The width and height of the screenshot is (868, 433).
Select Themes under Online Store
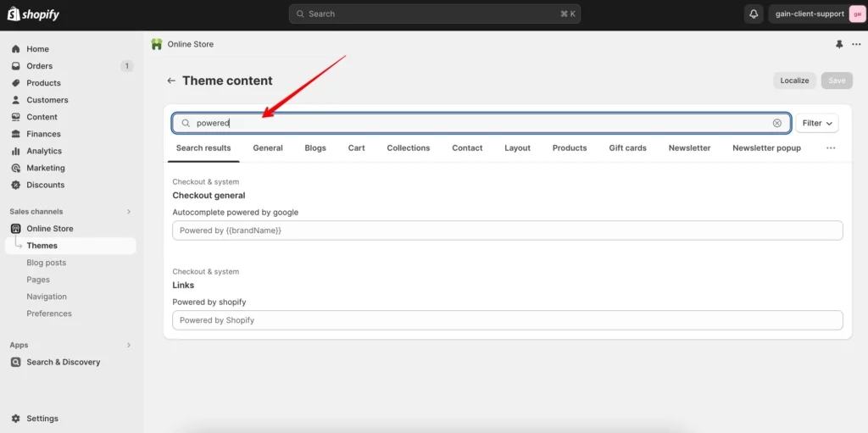tap(70, 246)
